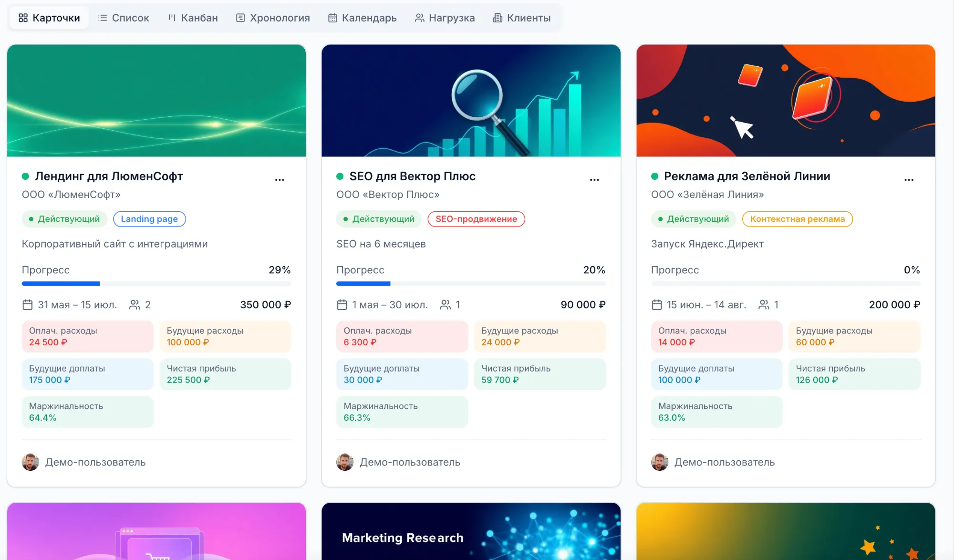
Task: Click green status dot beside SEO для Вектор Плюс
Action: 340,176
